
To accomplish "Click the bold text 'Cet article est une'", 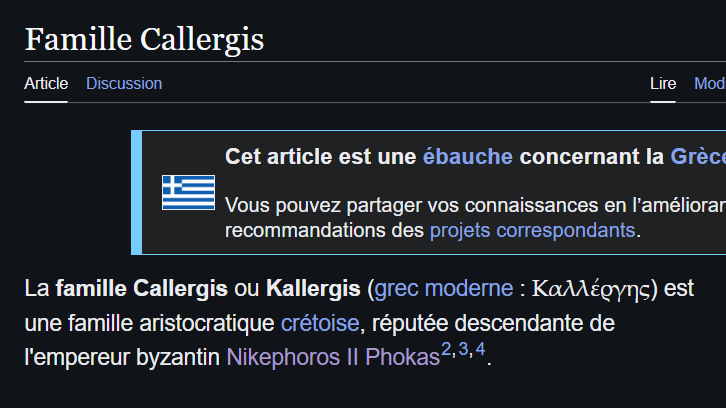I will click(x=320, y=157).
